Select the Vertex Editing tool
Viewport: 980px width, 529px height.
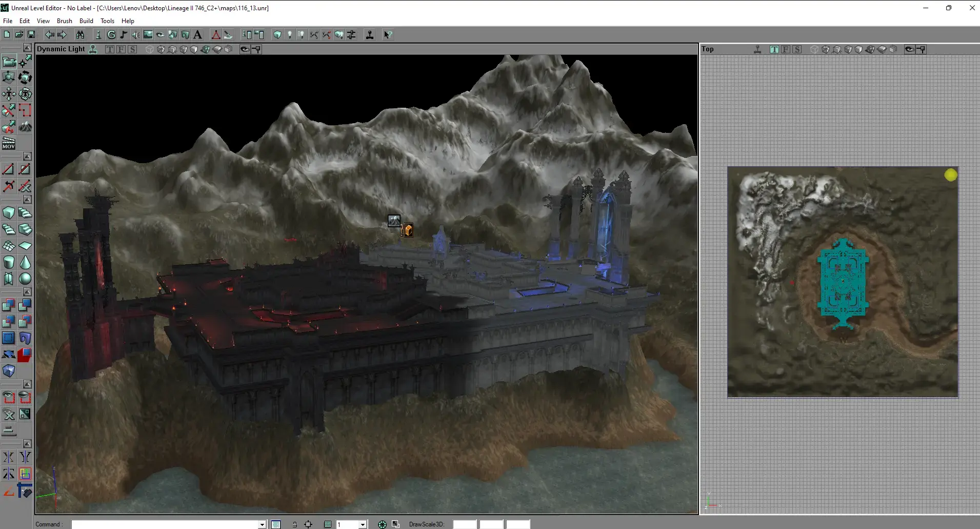pos(25,62)
